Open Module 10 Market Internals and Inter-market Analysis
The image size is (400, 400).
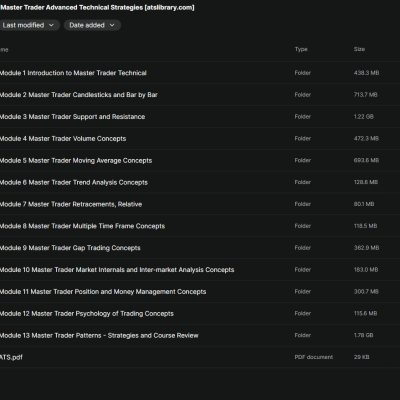point(117,270)
